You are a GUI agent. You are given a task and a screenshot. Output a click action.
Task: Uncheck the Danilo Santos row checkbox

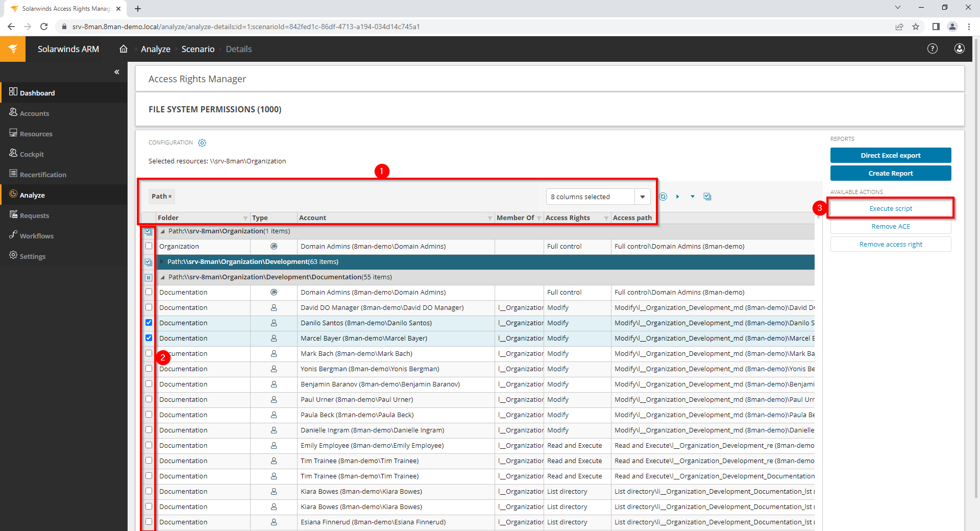(149, 323)
